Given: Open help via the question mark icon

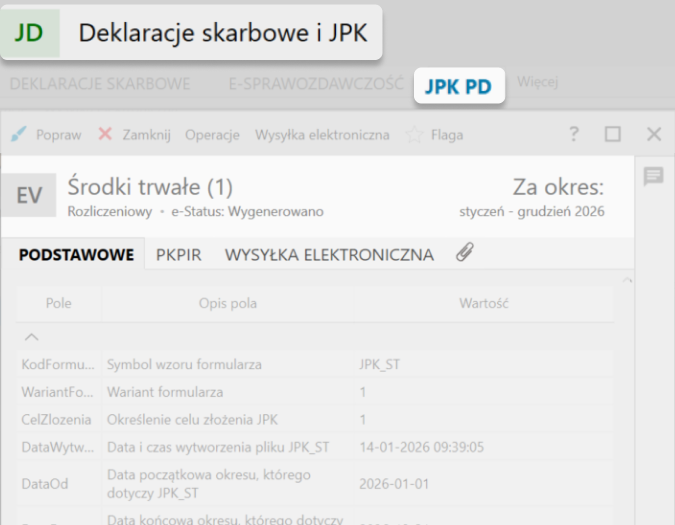Looking at the screenshot, I should pyautogui.click(x=574, y=134).
